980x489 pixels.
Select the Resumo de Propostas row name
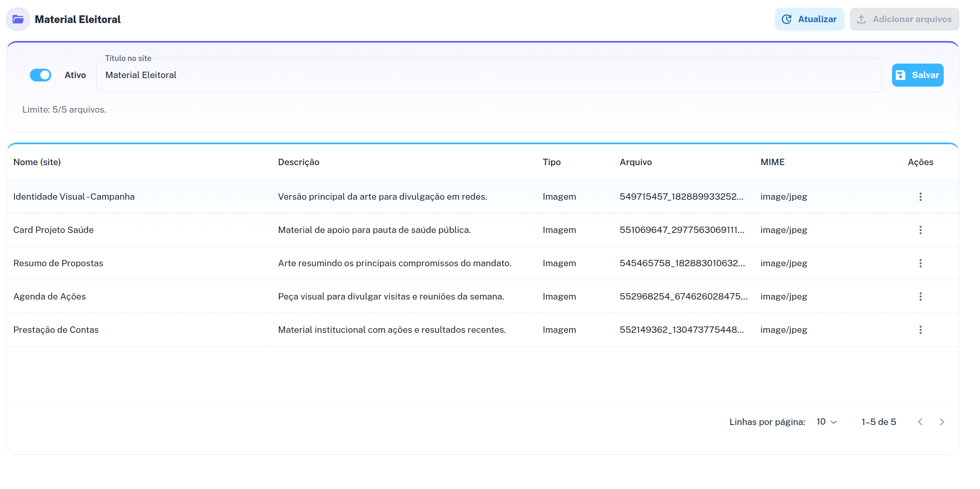tap(58, 263)
